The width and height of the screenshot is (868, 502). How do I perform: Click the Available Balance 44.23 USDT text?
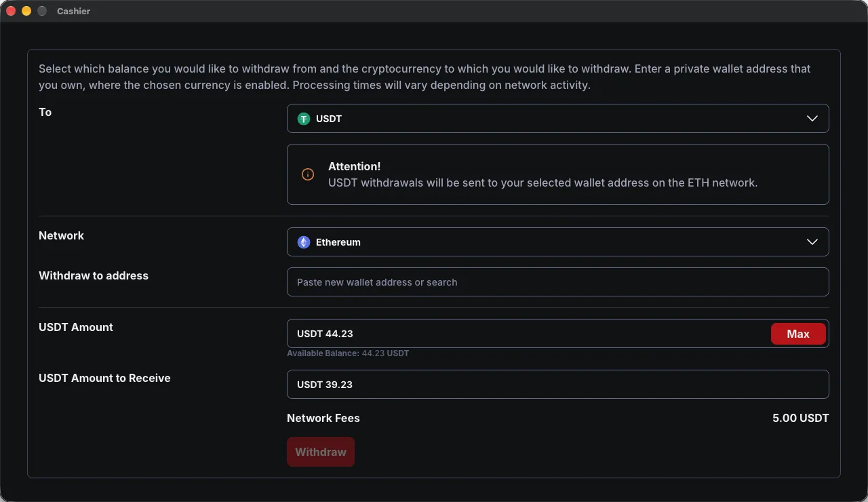click(x=348, y=353)
